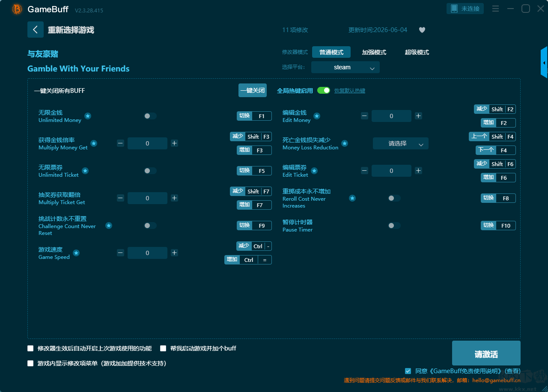Image resolution: width=548 pixels, height=392 pixels.
Task: Click F10 hotkey for Pause Timer
Action: click(498, 226)
